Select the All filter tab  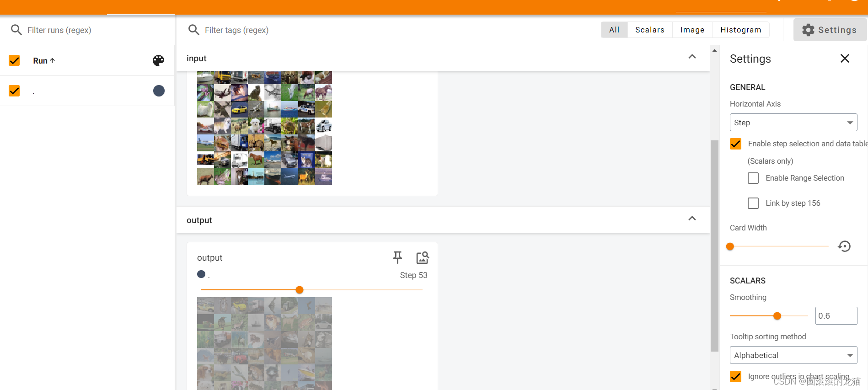click(x=614, y=30)
